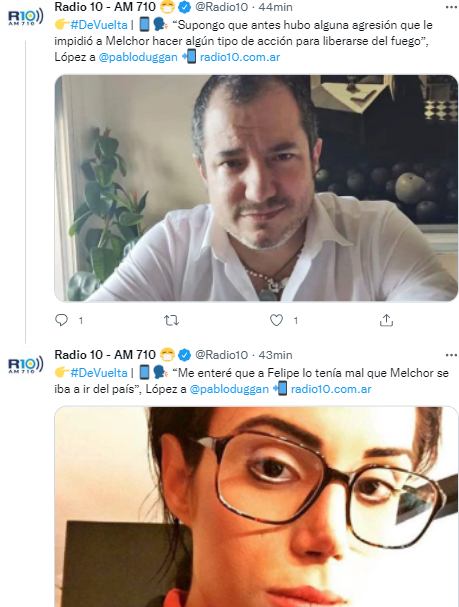Open radio10.com.ar link in second tweet
Image resolution: width=459 pixels, height=607 pixels.
[331, 389]
